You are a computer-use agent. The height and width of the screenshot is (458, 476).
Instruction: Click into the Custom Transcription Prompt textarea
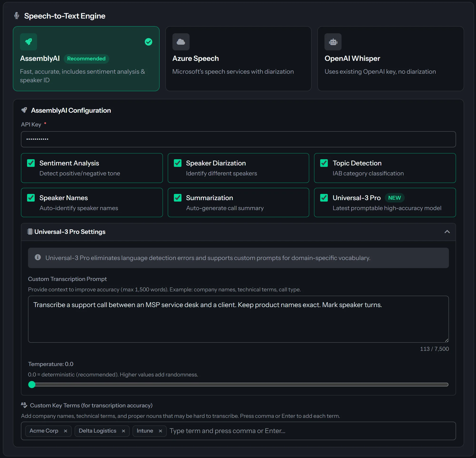[x=238, y=319]
